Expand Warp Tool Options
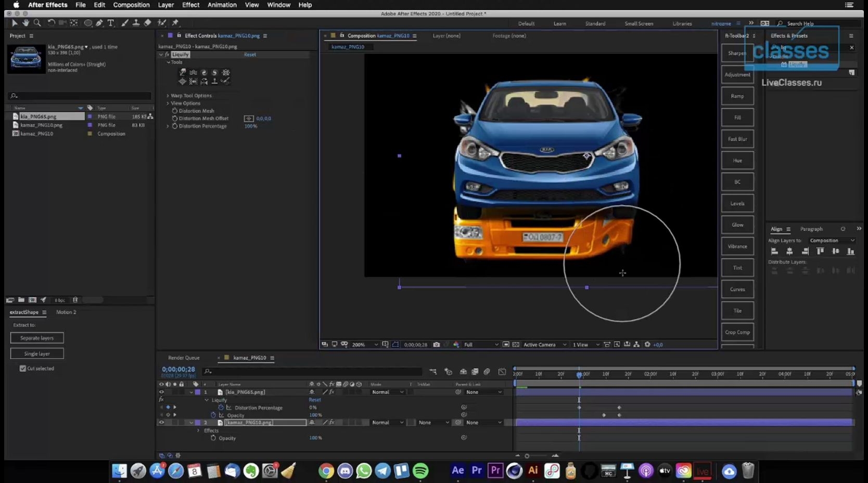Viewport: 868px width, 483px height. tap(168, 96)
